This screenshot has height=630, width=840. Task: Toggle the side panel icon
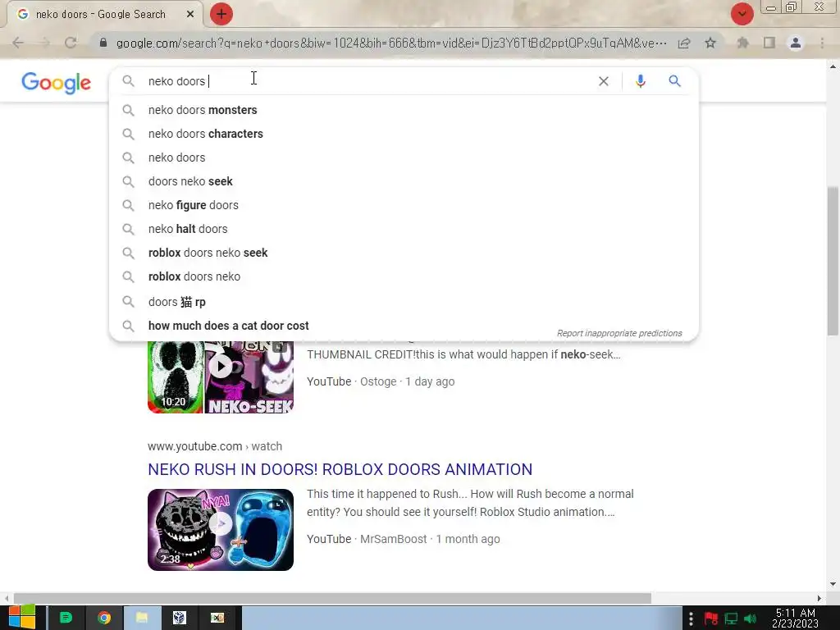[769, 43]
